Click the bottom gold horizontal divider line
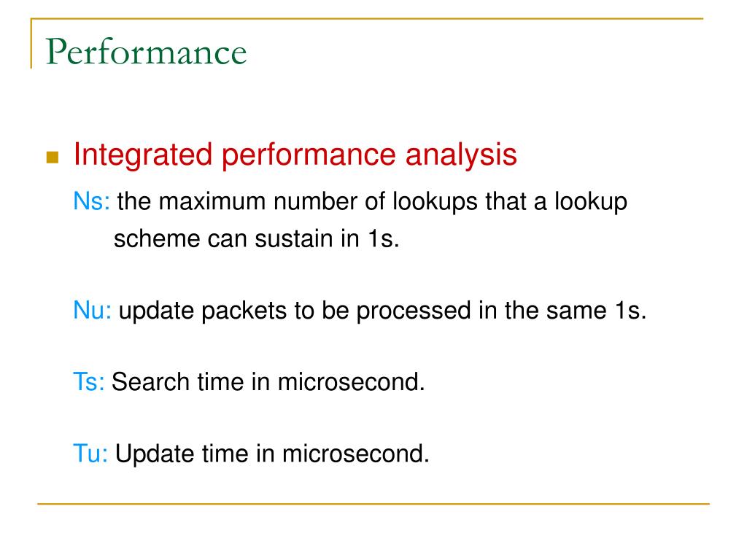The width and height of the screenshot is (747, 560). pyautogui.click(x=373, y=503)
